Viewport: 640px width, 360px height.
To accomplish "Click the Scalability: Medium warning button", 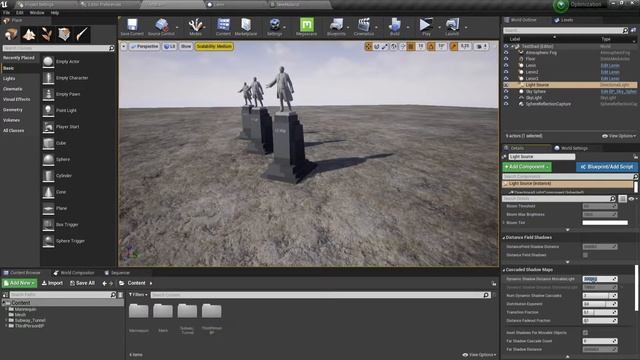I will pyautogui.click(x=214, y=47).
